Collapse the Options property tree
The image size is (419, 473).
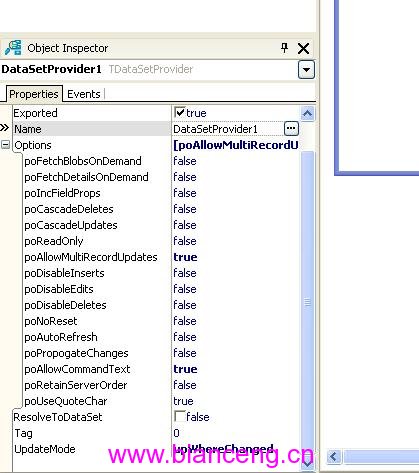[x=5, y=145]
